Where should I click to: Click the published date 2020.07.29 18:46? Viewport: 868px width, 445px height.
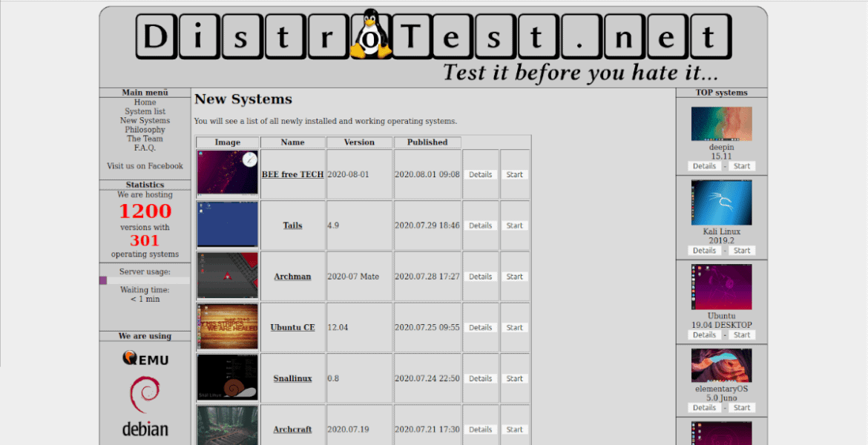[427, 225]
